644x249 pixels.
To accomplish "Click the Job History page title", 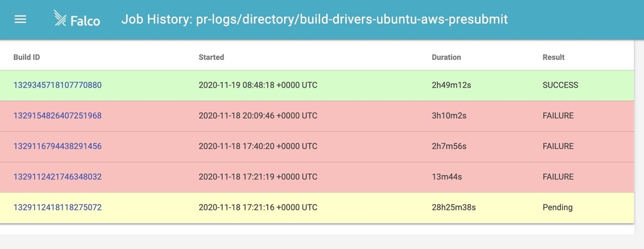I will (x=314, y=19).
